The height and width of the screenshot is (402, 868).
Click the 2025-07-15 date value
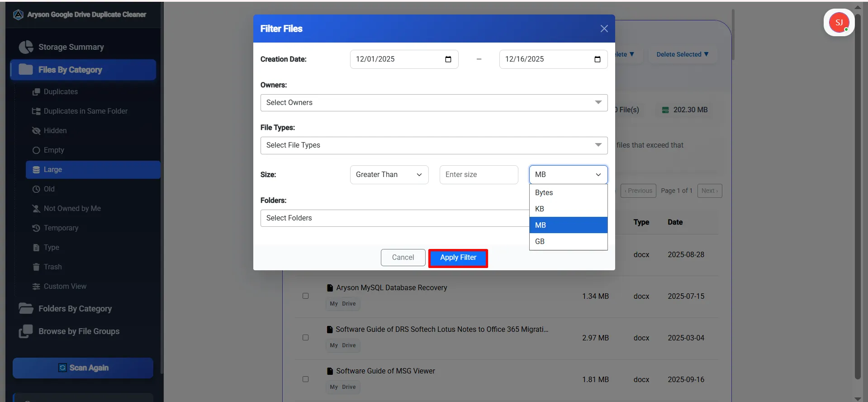click(x=686, y=297)
